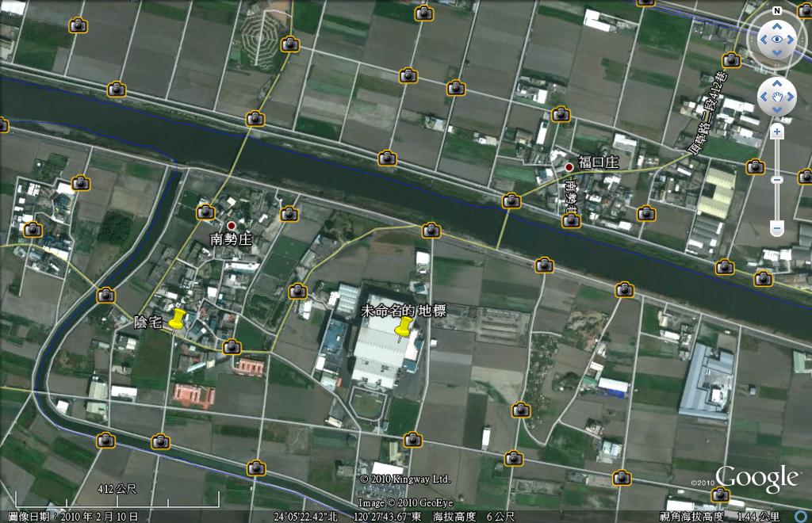Select the yellow pushpin of 未命名的 地標
812x523 pixels.
[403, 327]
